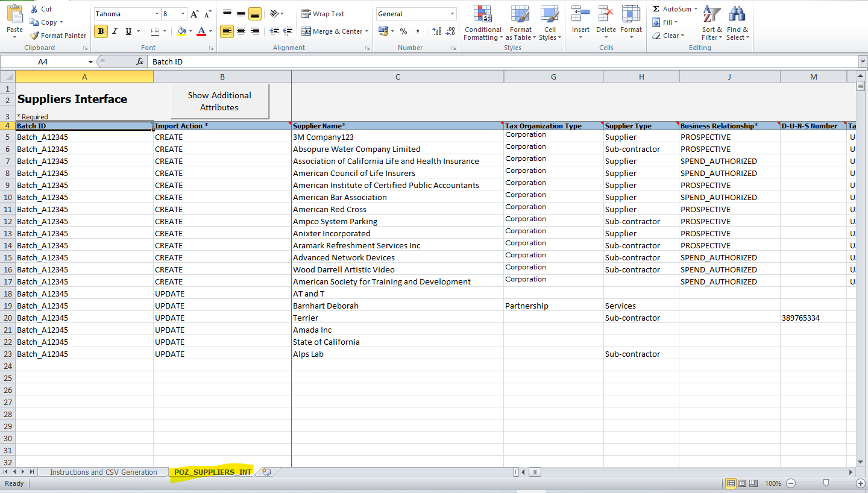Click the increase indent icon
The height and width of the screenshot is (493, 868).
coord(288,31)
